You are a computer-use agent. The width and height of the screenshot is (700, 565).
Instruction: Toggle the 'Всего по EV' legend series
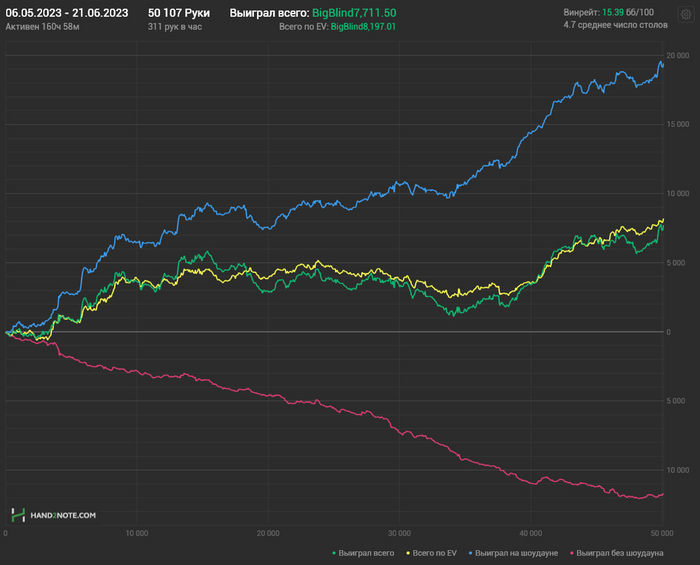tap(431, 553)
